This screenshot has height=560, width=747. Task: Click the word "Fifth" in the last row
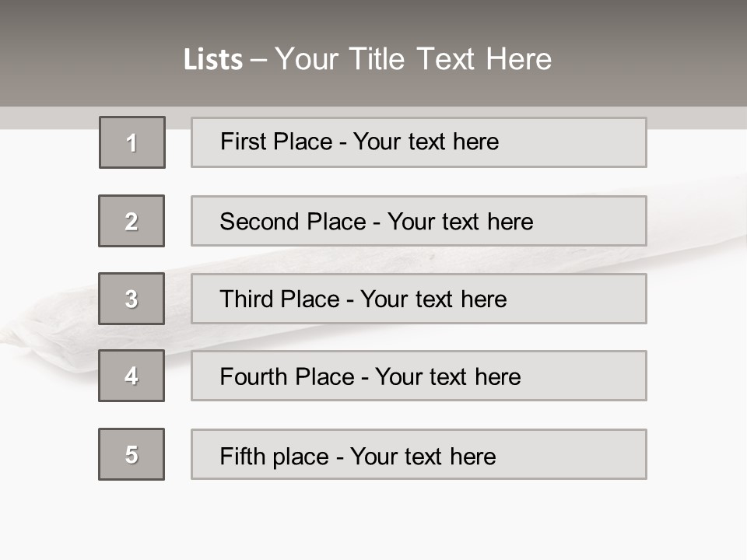click(x=242, y=456)
